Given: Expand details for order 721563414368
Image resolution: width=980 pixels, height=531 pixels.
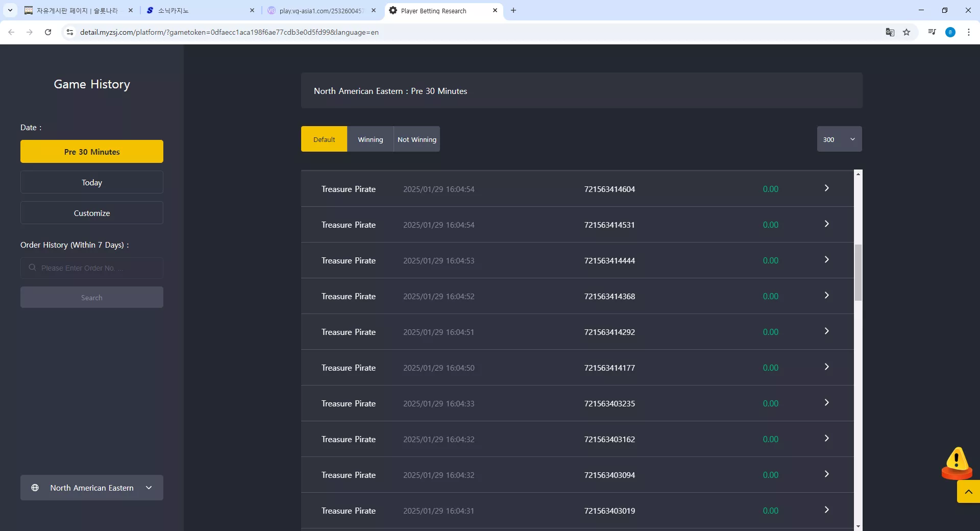Looking at the screenshot, I should click(827, 296).
